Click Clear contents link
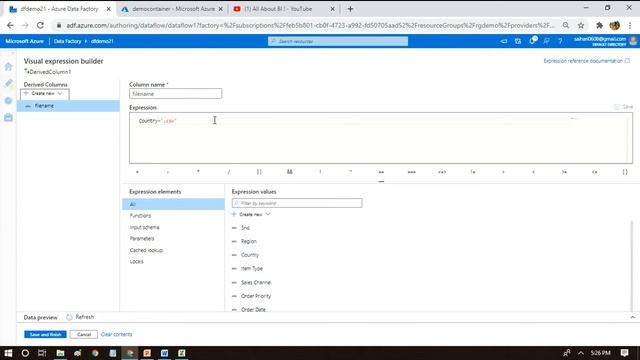The image size is (640, 360). 117,334
